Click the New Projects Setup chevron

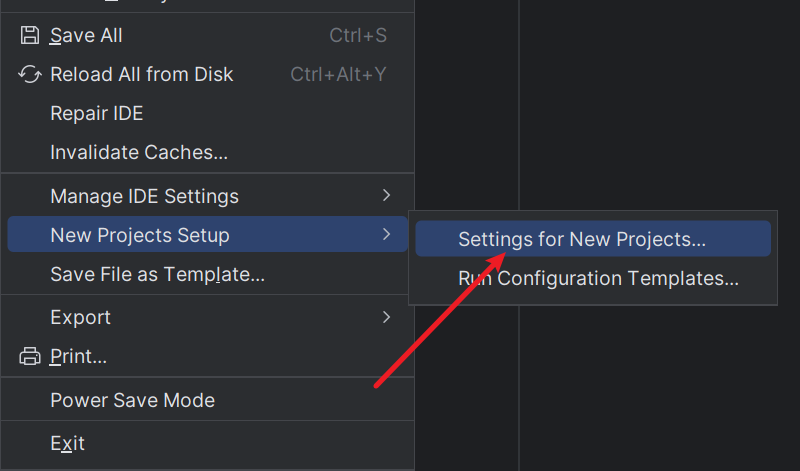pos(386,236)
